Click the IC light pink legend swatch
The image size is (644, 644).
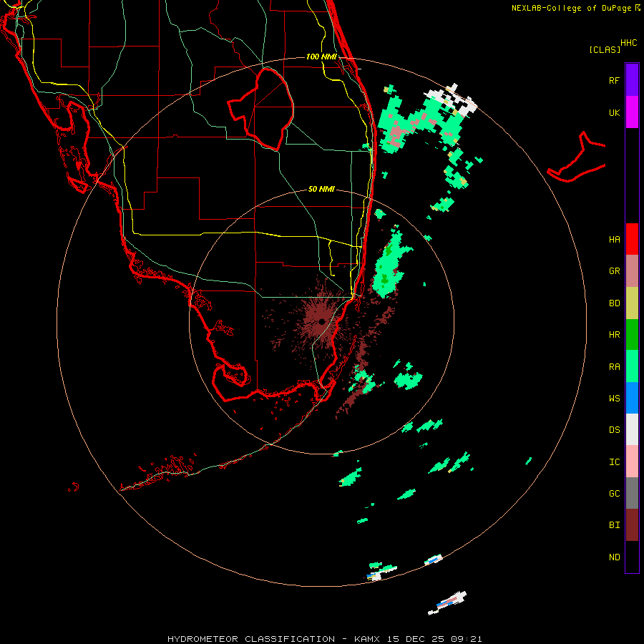click(x=632, y=462)
